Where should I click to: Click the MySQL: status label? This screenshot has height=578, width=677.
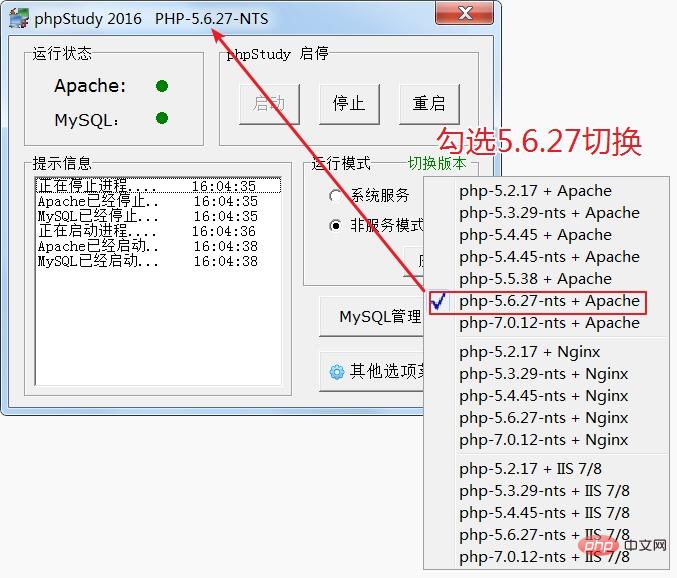coord(87,120)
